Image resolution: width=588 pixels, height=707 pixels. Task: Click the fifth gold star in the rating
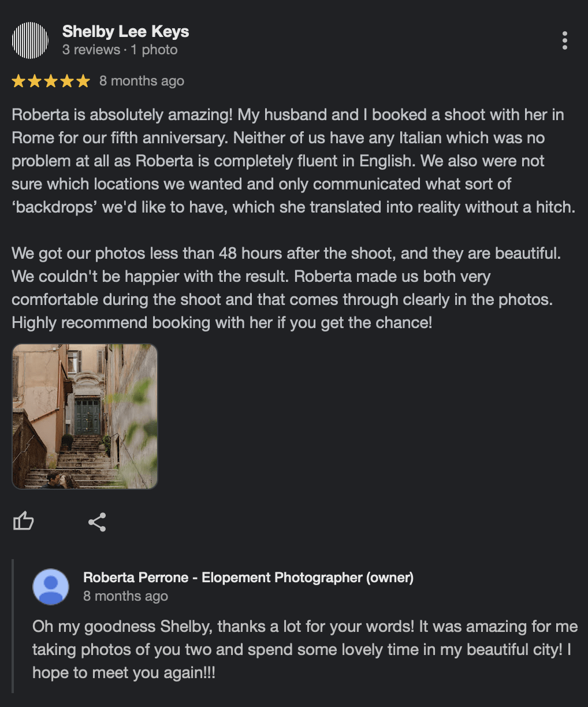coord(83,81)
